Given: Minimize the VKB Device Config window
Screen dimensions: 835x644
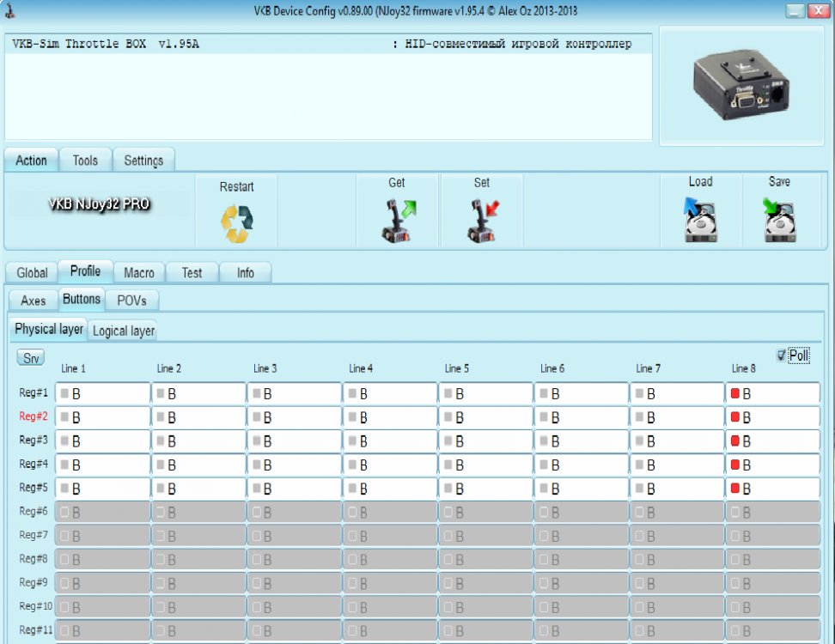Looking at the screenshot, I should click(x=795, y=10).
